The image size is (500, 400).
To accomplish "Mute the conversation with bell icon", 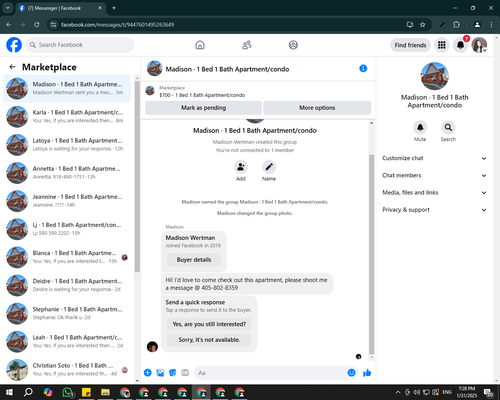I will tap(420, 127).
